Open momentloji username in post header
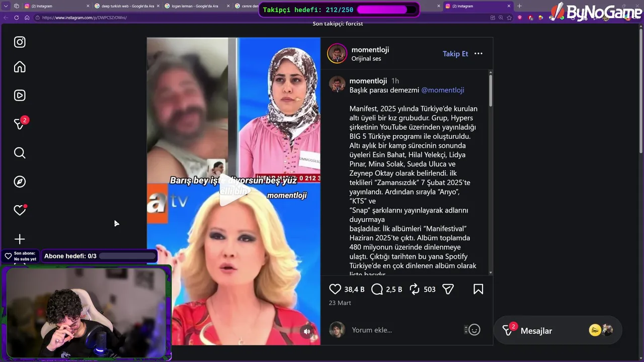Screen dimensions: 644x362 click(x=370, y=50)
